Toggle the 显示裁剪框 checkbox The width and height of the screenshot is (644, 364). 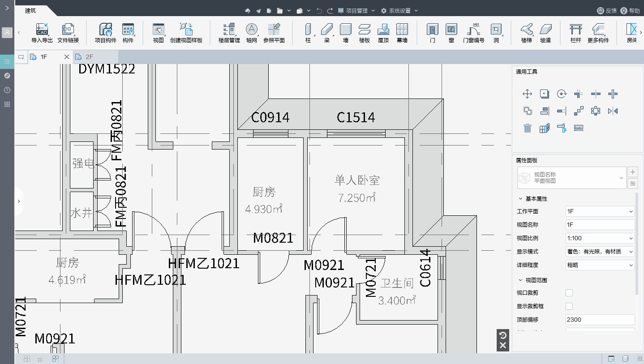pyautogui.click(x=569, y=306)
